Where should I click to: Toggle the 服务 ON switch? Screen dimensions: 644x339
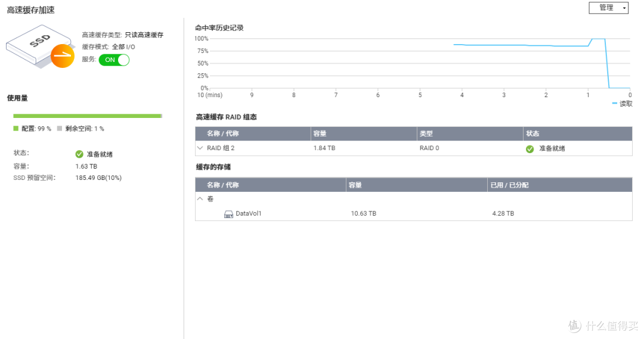(114, 60)
